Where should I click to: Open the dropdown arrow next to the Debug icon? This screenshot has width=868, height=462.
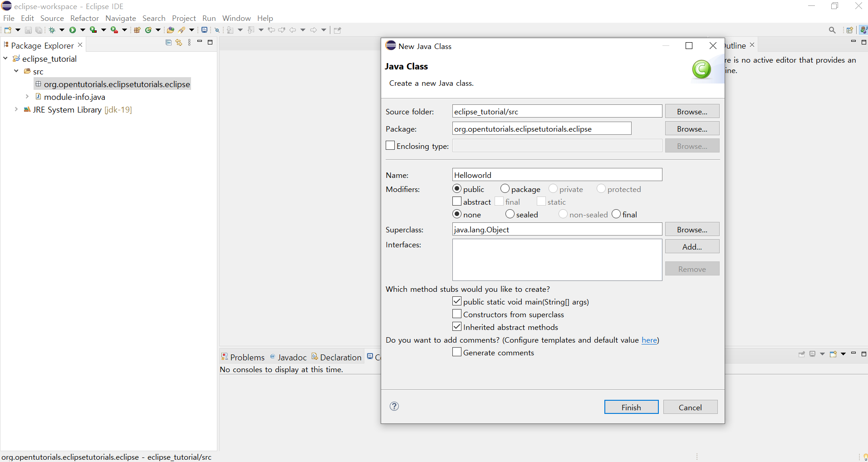tap(62, 30)
